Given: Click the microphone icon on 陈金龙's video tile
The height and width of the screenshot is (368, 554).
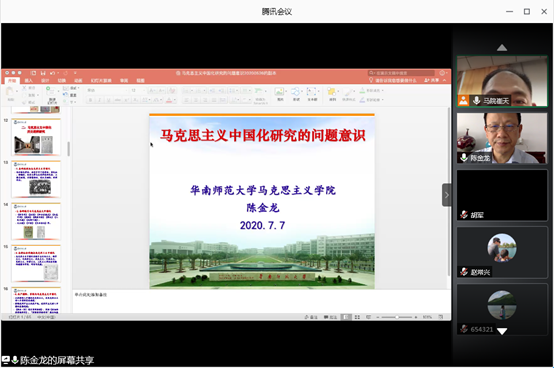Looking at the screenshot, I should (x=464, y=158).
